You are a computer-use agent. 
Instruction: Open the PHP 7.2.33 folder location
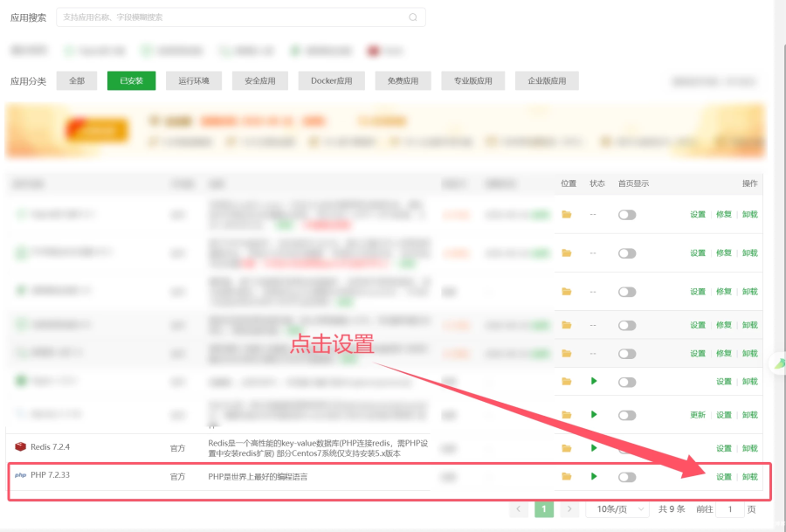(x=567, y=477)
